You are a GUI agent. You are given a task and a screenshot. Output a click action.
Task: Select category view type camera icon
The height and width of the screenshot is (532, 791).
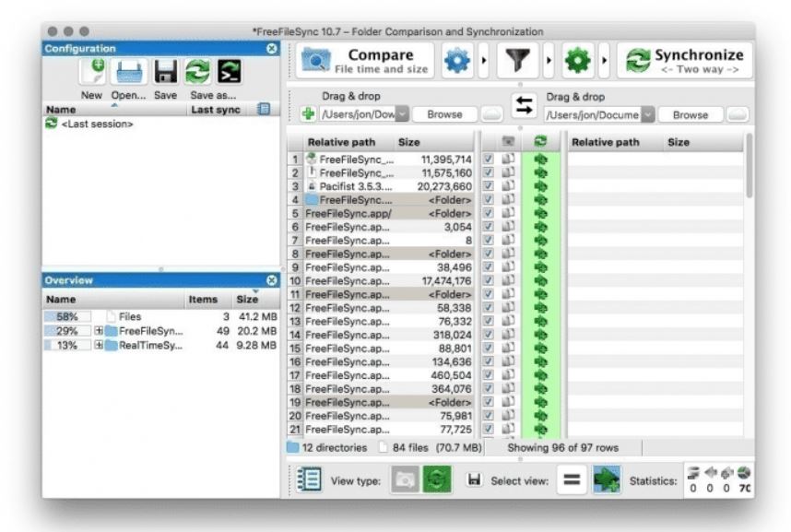[405, 479]
